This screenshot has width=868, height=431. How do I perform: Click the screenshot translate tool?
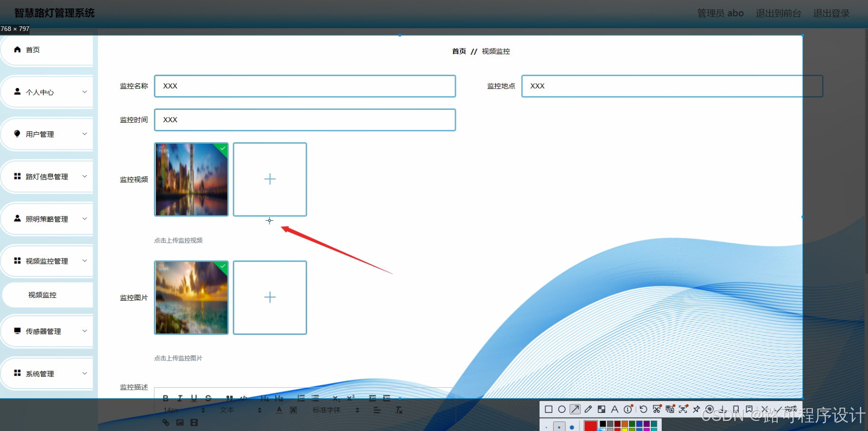(670, 409)
